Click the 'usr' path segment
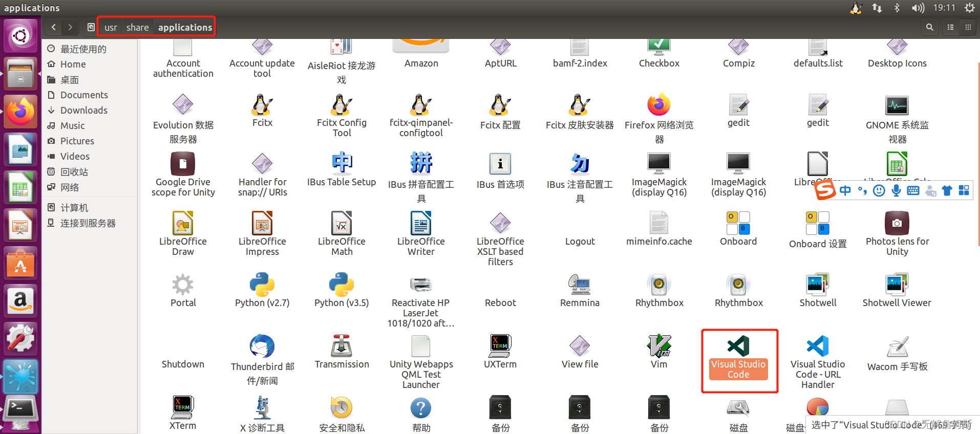The image size is (980, 434). tap(111, 27)
